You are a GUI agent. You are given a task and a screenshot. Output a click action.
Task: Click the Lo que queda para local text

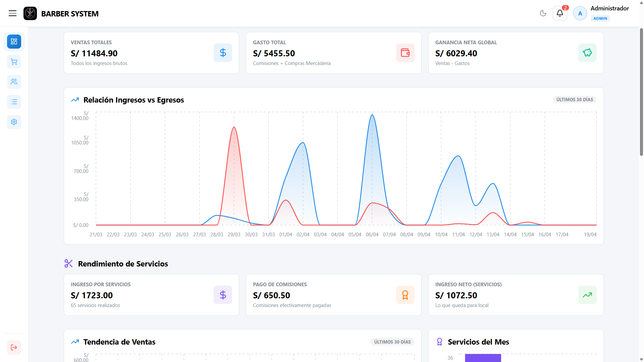tap(462, 305)
